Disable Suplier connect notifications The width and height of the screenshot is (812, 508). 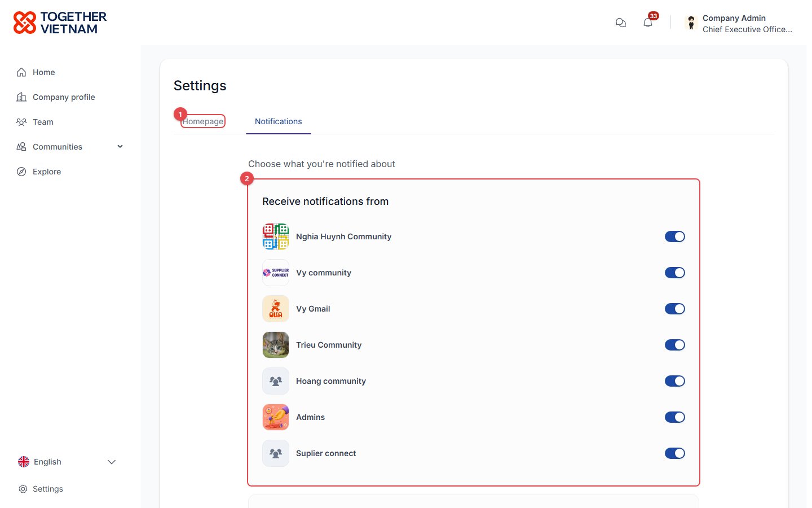click(675, 453)
